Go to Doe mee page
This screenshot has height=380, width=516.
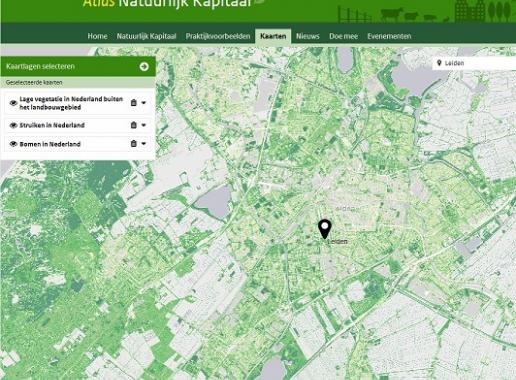(343, 36)
